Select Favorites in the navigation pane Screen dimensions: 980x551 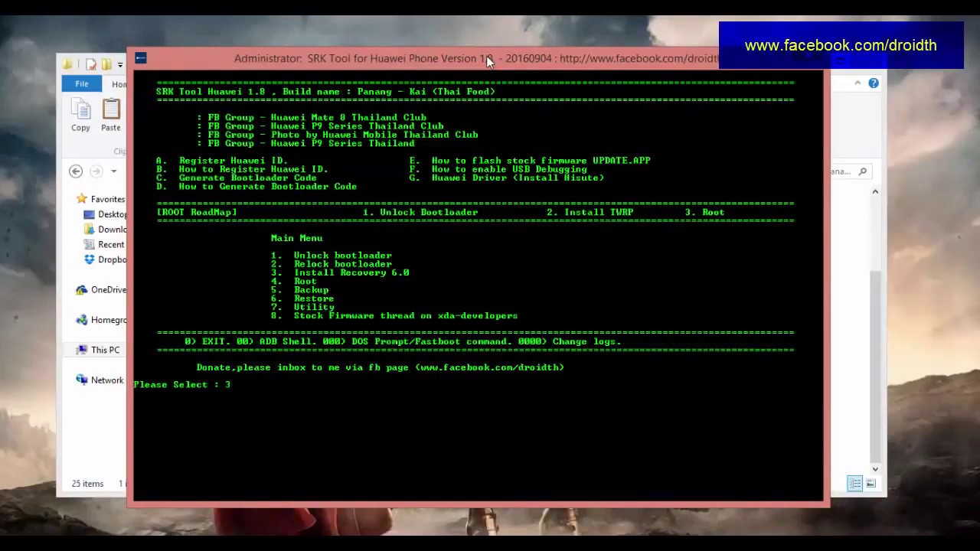(103, 199)
